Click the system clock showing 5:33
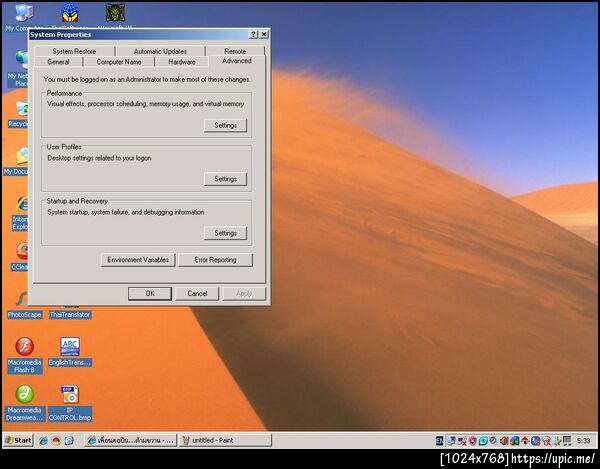The image size is (600, 469). coord(584,441)
